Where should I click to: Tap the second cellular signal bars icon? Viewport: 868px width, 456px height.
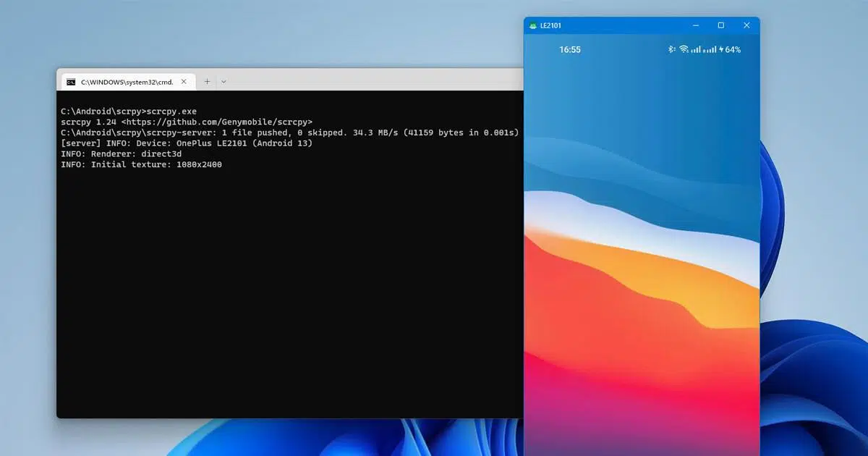(x=710, y=49)
